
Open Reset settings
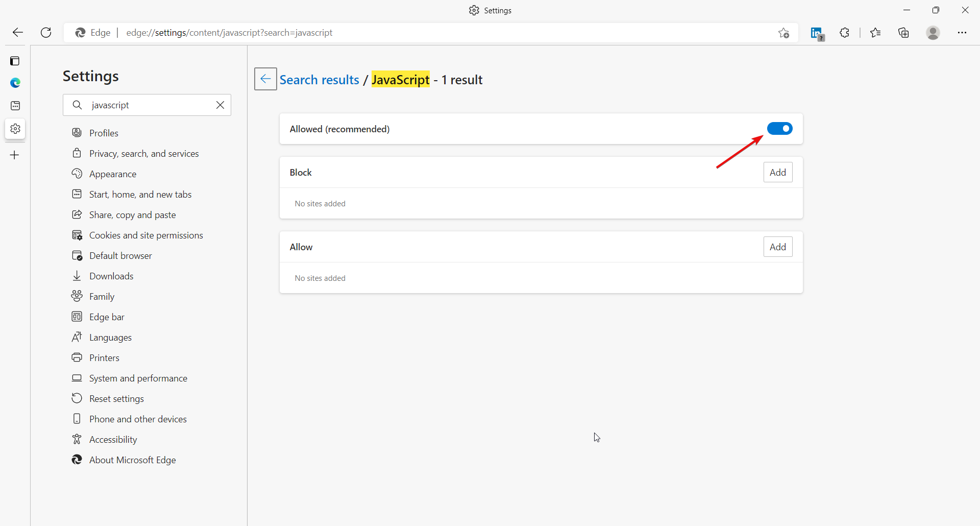(x=116, y=398)
